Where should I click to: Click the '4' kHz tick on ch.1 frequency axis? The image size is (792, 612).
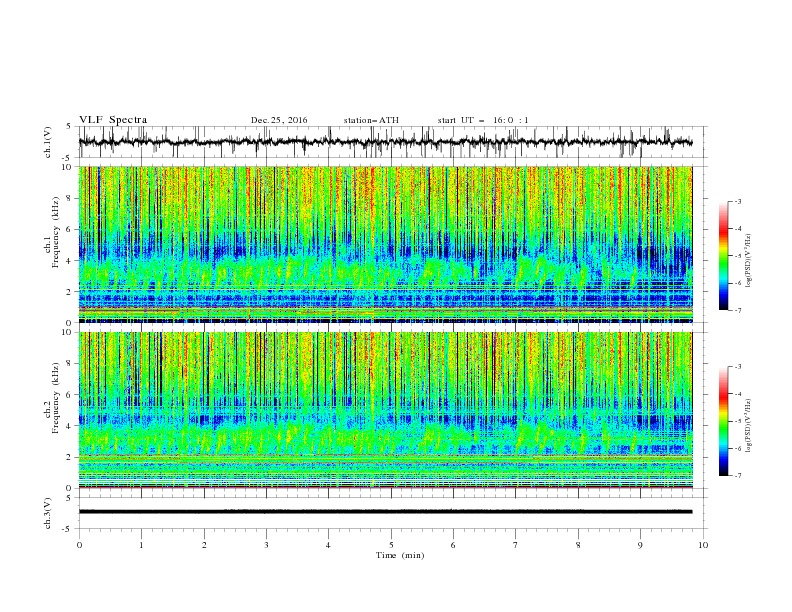click(x=69, y=261)
